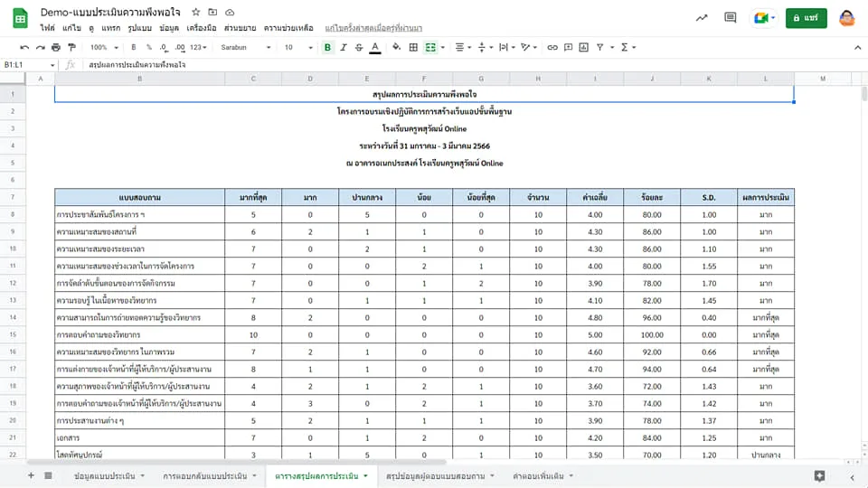868x488 pixels.
Task: Open the last edit history link
Action: coord(373,28)
